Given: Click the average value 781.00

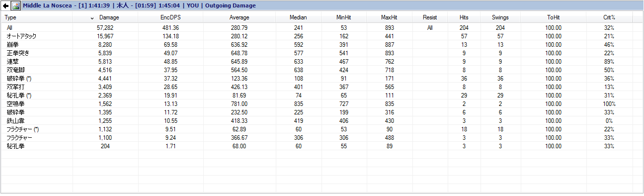Looking at the screenshot, I should 239,104.
